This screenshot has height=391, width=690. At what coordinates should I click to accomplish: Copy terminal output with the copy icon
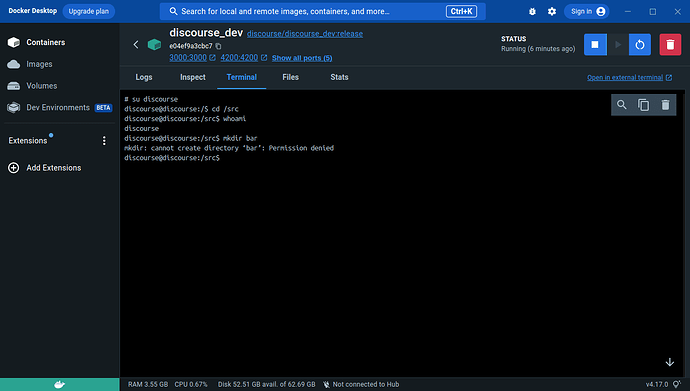tap(643, 105)
